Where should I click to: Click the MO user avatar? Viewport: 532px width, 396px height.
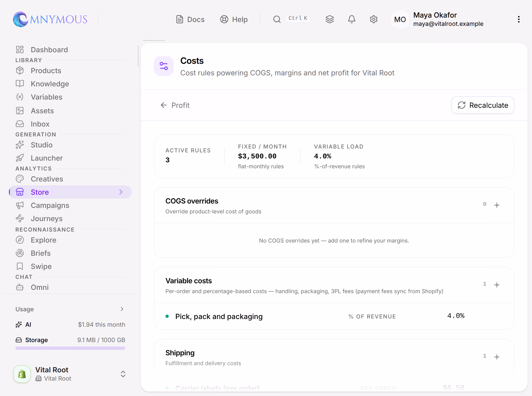point(400,19)
